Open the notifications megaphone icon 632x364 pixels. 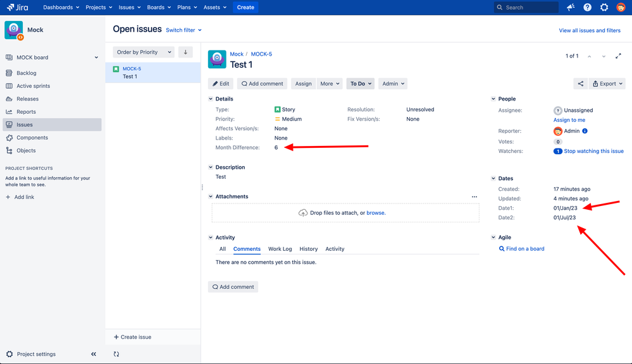coord(571,8)
